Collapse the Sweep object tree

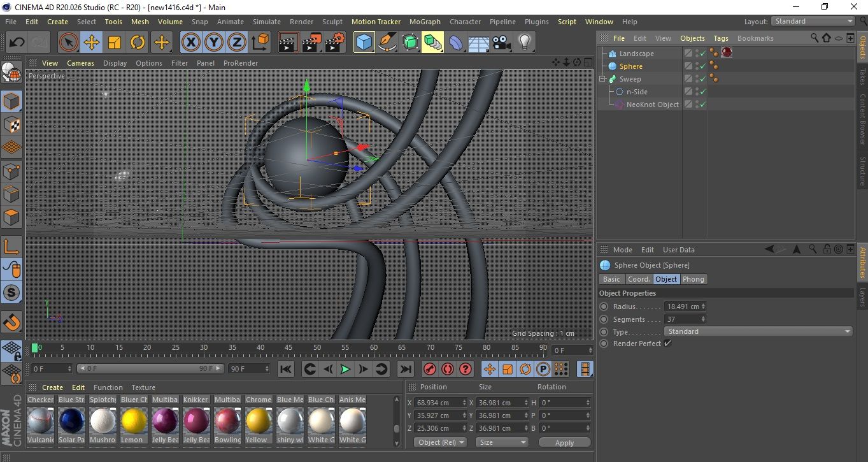[x=602, y=79]
